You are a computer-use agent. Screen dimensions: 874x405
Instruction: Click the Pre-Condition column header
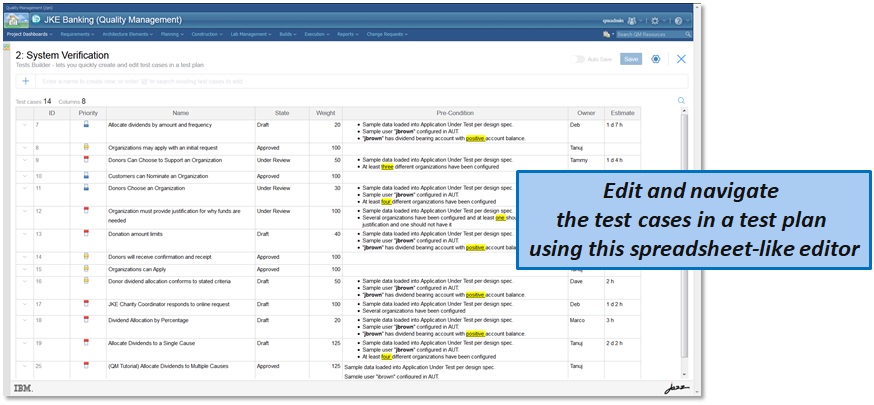[x=455, y=113]
